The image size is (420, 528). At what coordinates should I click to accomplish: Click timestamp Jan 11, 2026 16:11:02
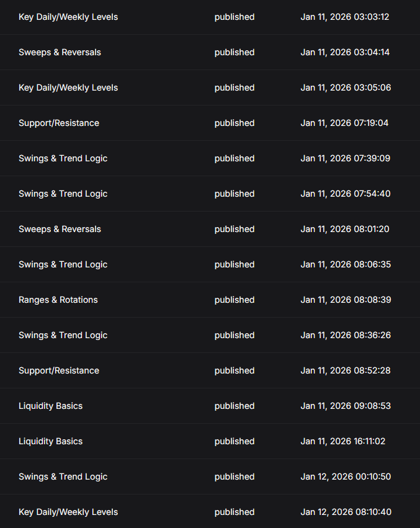[x=343, y=441]
